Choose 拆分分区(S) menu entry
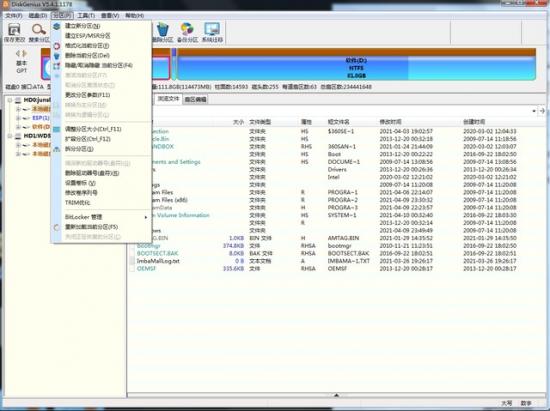This screenshot has height=411, width=550. 101,149
